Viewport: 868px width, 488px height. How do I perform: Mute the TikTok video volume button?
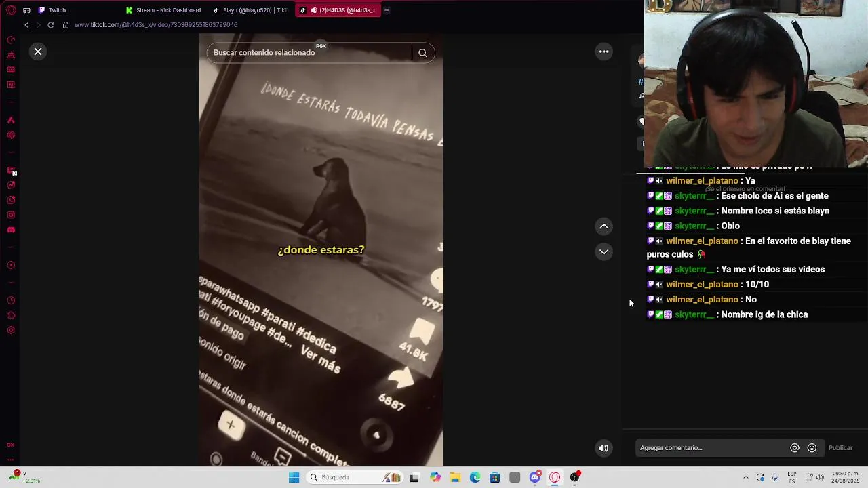point(603,447)
